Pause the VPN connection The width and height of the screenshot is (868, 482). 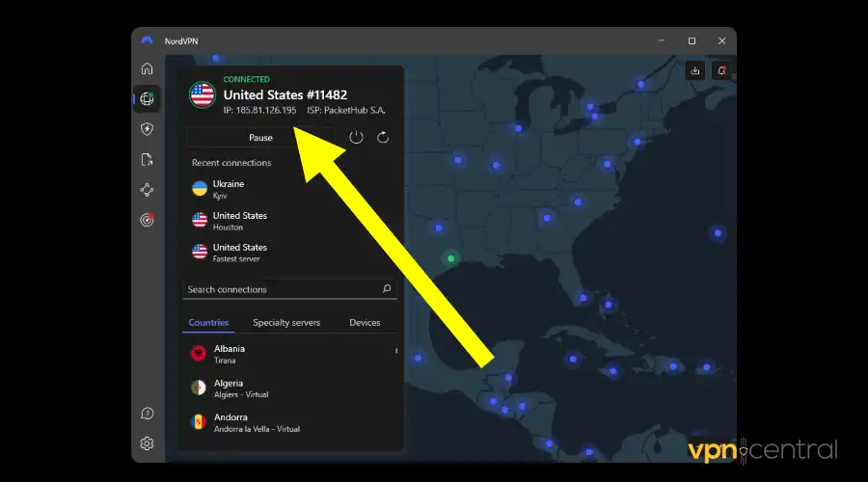[260, 137]
